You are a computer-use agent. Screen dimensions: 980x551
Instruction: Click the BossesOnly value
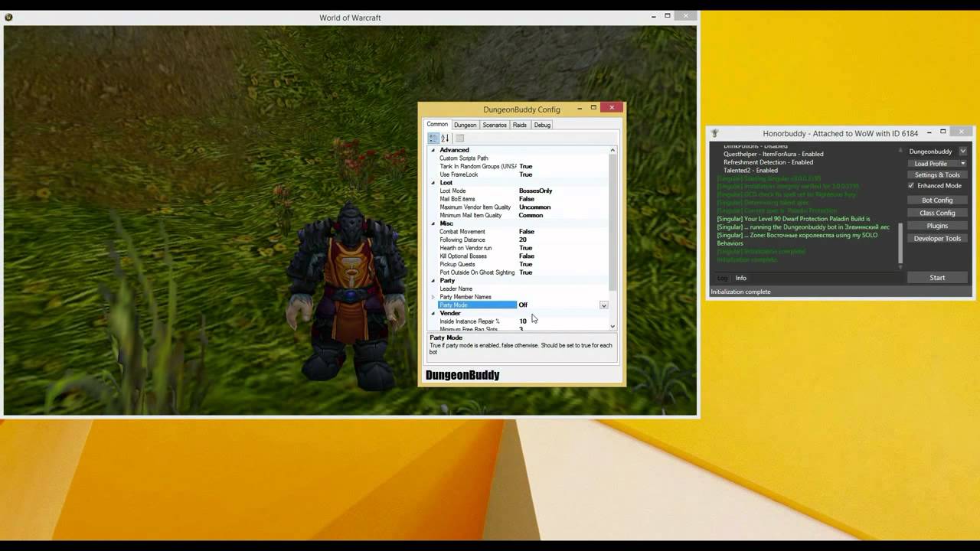[x=535, y=191]
